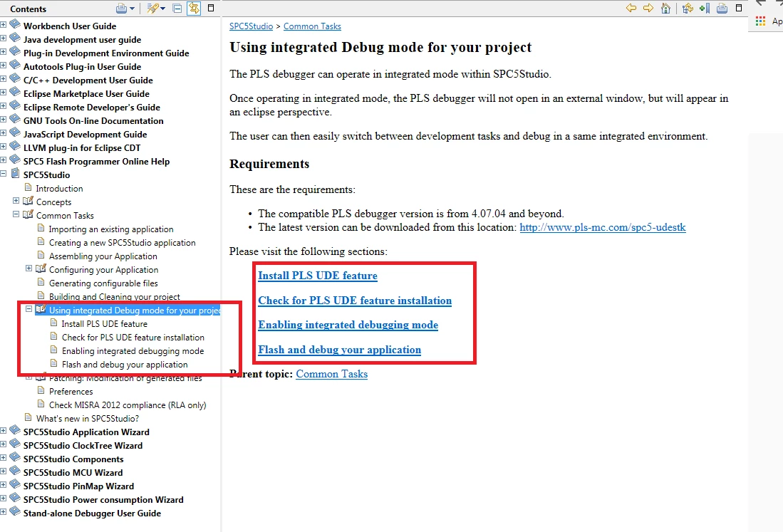Select JavaScript Development Guide entry
Image resolution: width=783 pixels, height=532 pixels.
point(85,135)
